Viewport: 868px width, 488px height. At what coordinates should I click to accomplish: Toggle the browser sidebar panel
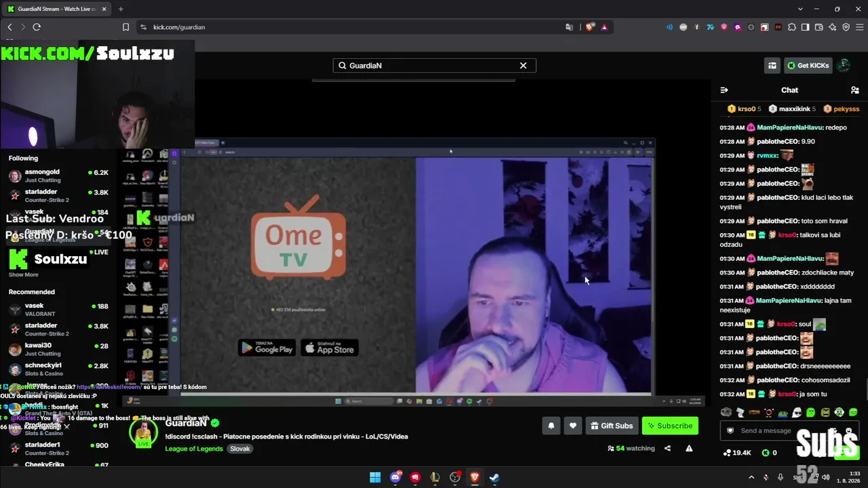tap(806, 27)
